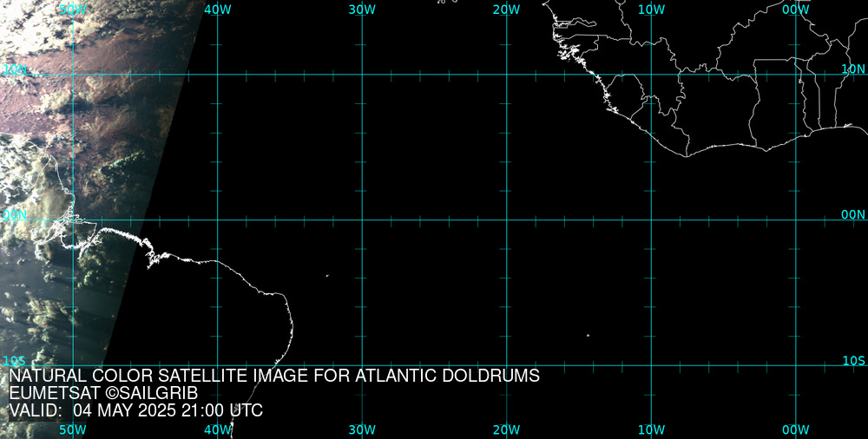Click the 10W longitude label on the top edge
This screenshot has height=439, width=868.
[652, 10]
